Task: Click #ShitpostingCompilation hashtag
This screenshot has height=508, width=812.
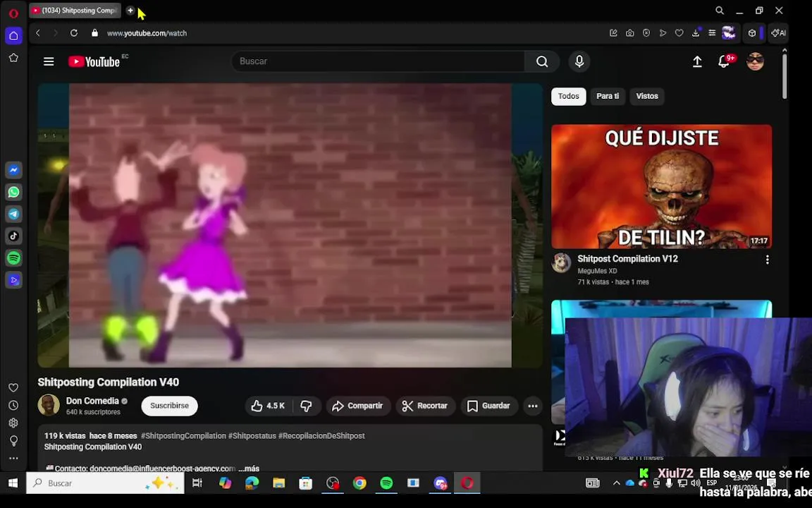Action: point(183,435)
